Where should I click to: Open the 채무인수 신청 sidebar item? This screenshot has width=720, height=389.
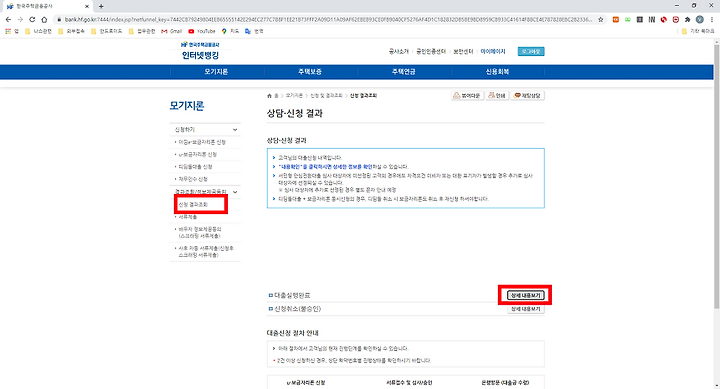(193, 179)
